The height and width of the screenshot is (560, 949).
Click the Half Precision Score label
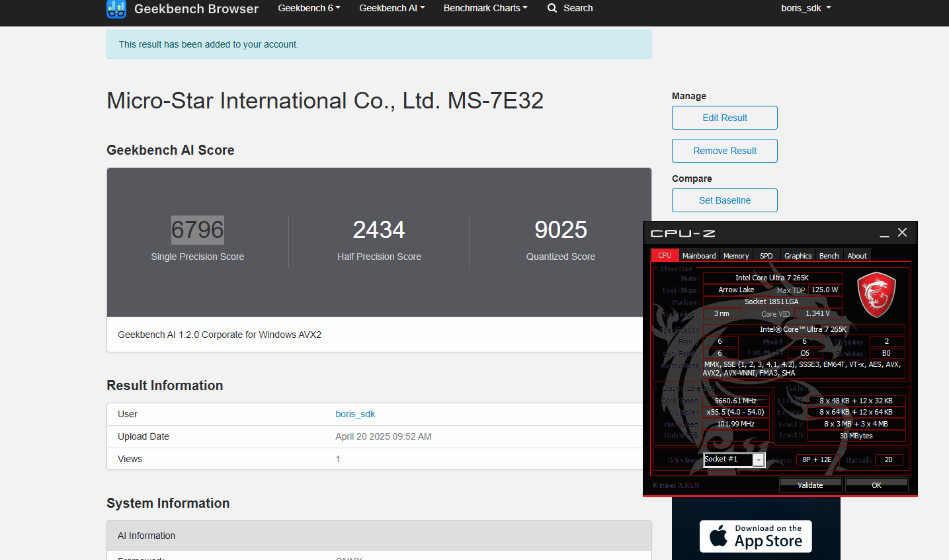(x=379, y=257)
